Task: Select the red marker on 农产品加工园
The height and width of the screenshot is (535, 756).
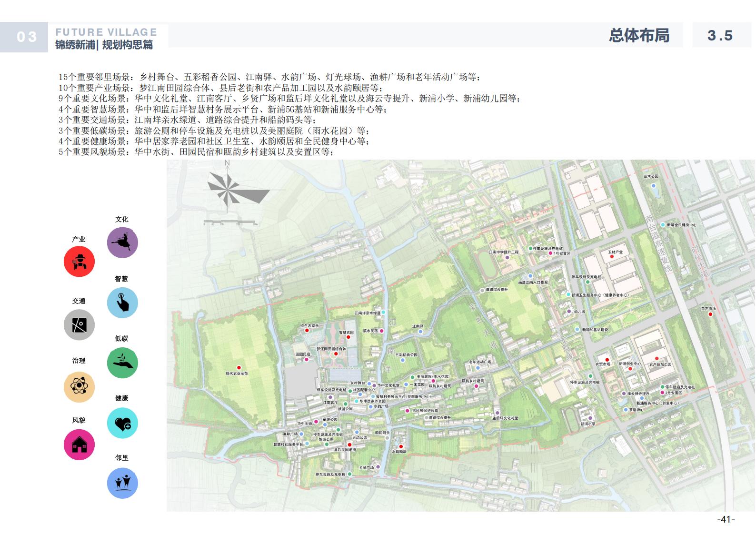Action: (x=657, y=359)
